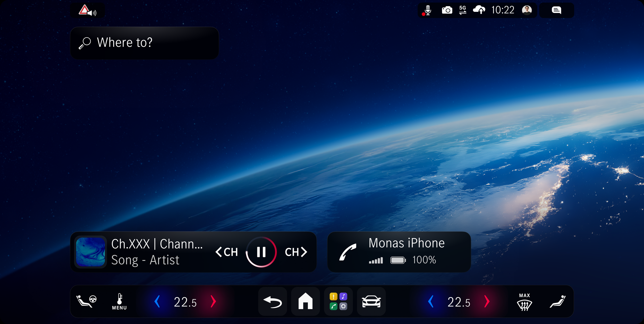Open the climate MENU via the thermometer

pos(119,301)
